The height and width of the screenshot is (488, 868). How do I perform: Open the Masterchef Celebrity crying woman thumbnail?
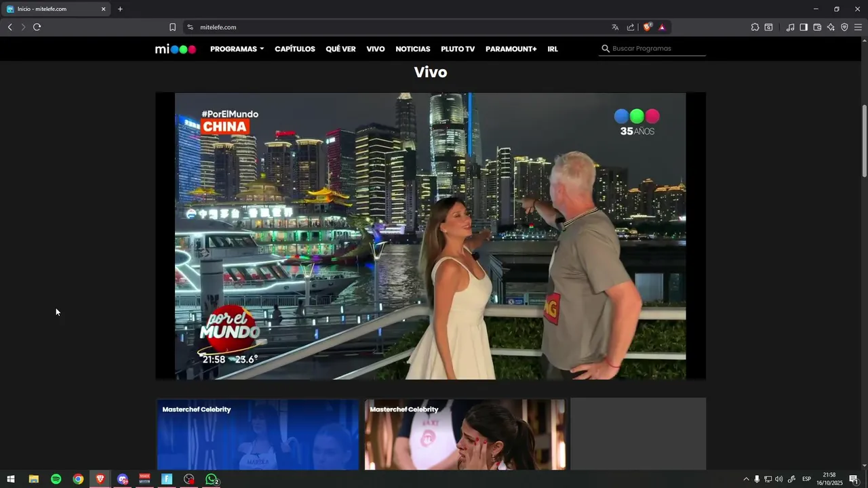[x=465, y=434]
